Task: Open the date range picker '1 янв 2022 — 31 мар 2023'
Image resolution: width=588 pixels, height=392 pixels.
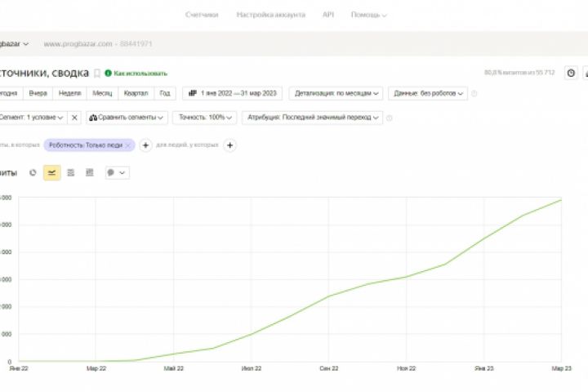Action: click(233, 94)
